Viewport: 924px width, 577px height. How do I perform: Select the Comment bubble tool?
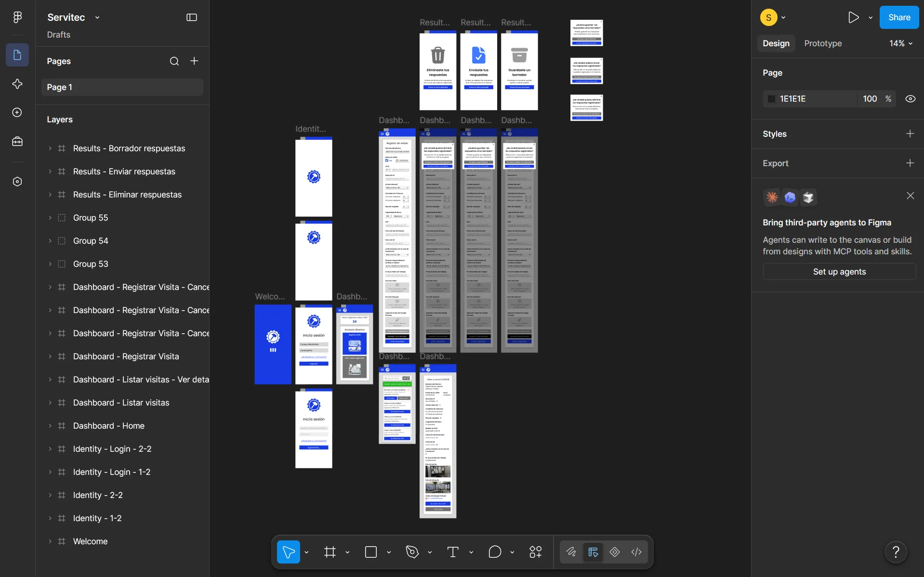pyautogui.click(x=495, y=552)
